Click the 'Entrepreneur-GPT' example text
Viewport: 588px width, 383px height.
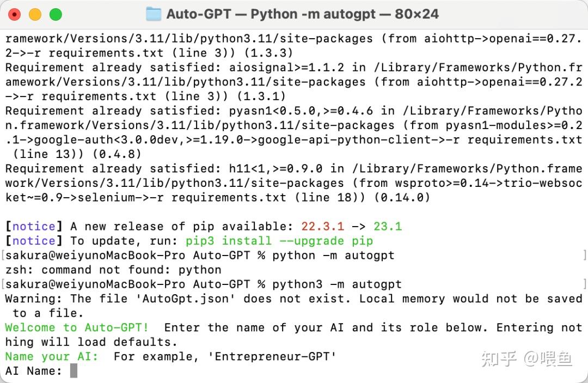tap(272, 356)
